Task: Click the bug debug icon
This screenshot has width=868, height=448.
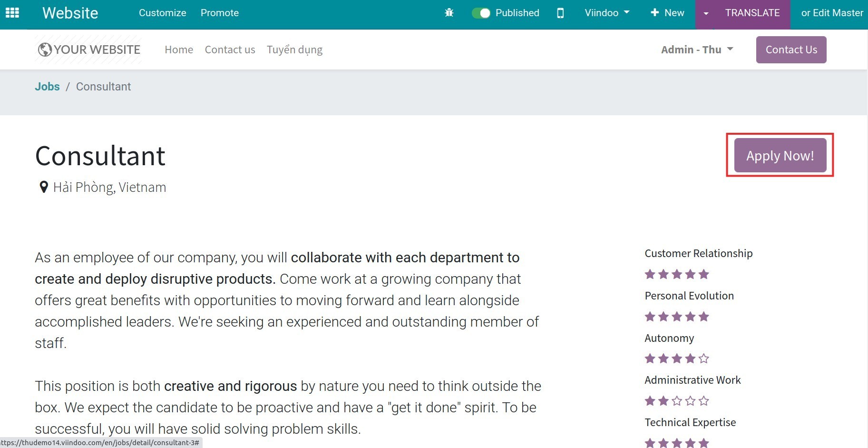Action: (449, 13)
